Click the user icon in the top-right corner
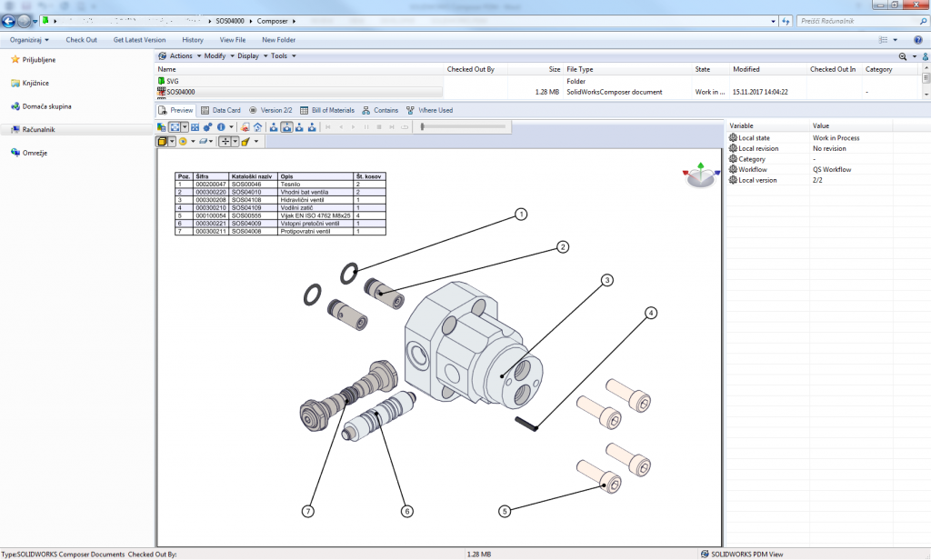 926,56
